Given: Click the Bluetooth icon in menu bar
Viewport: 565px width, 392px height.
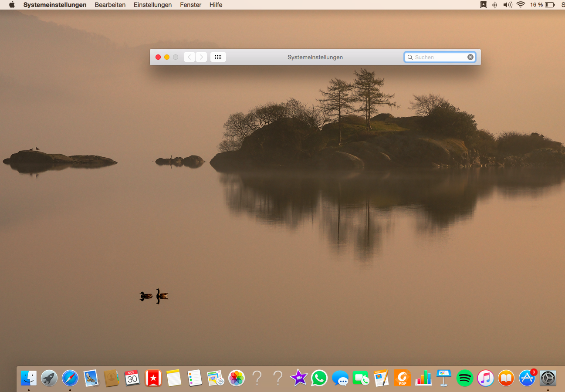Looking at the screenshot, I should 495,5.
